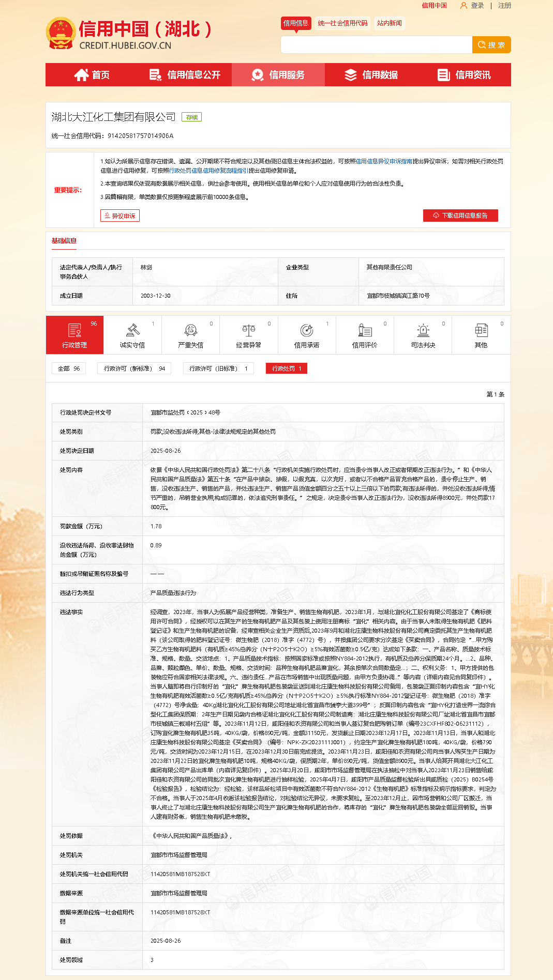The image size is (553, 980).
Task: Open the 信用资讯 menu item
Action: (x=465, y=75)
